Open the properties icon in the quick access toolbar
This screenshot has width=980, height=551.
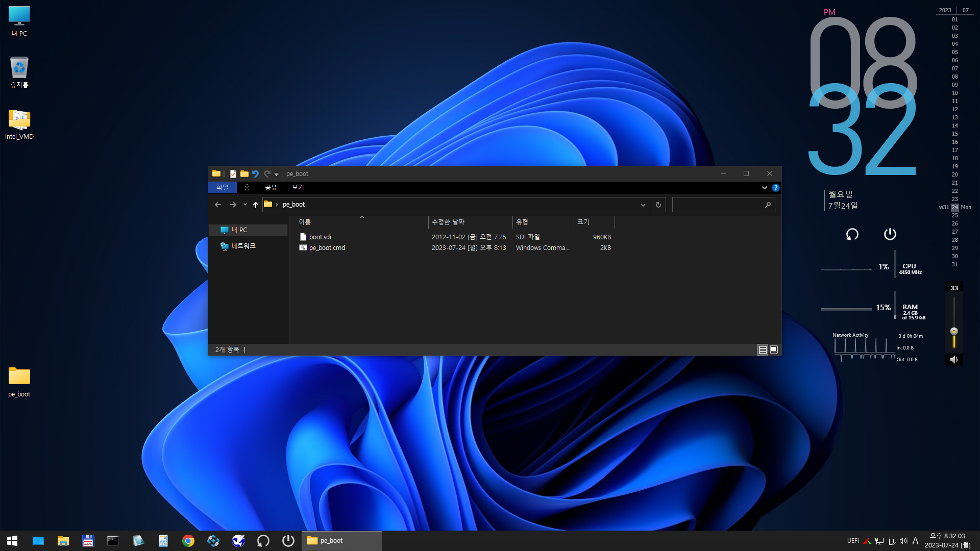click(x=233, y=174)
